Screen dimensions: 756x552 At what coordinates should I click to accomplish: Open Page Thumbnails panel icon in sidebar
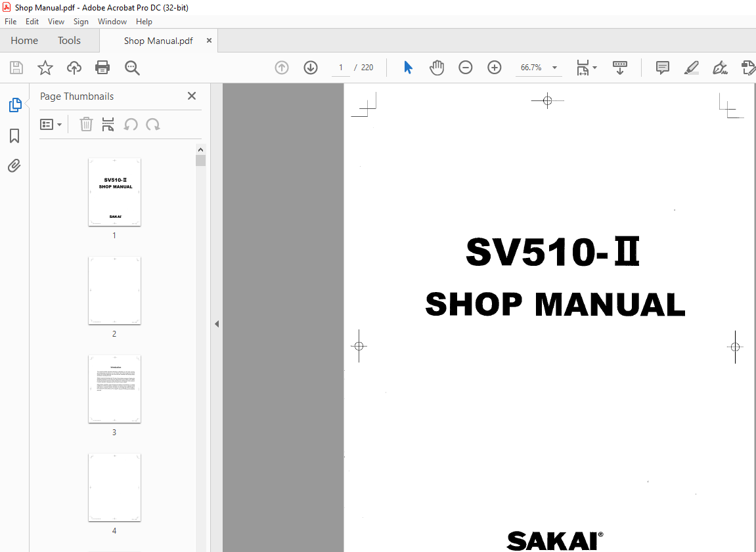(x=15, y=104)
